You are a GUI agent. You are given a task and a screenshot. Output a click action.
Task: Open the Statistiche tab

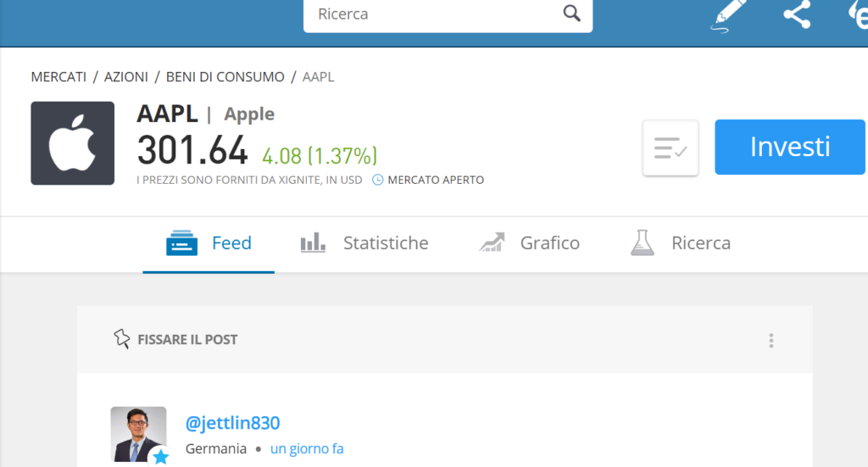[364, 243]
